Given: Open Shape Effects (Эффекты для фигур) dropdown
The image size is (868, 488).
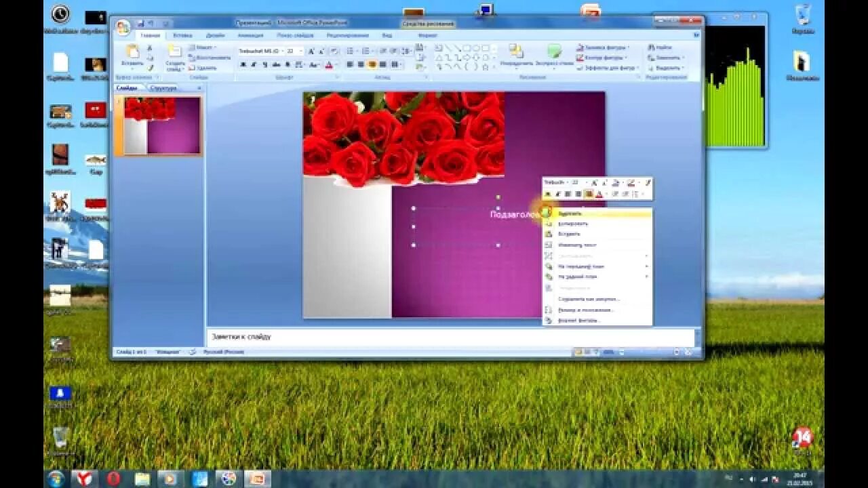Looking at the screenshot, I should click(607, 68).
